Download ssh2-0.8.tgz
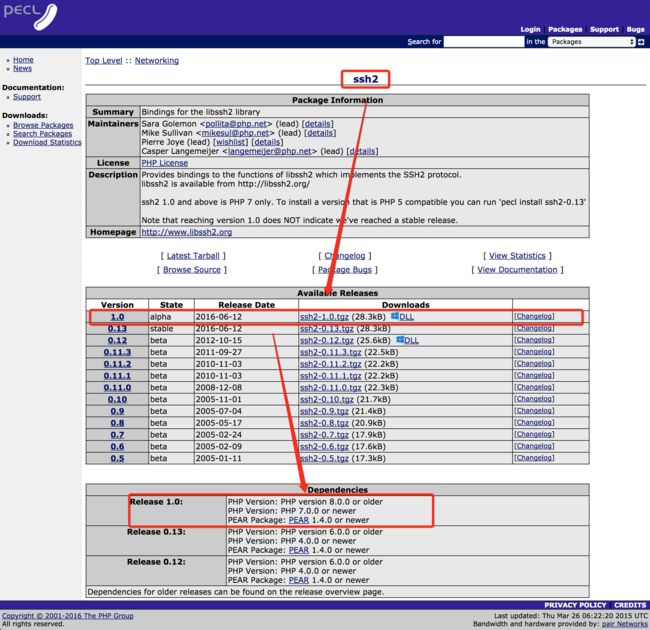The width and height of the screenshot is (650, 630). [x=324, y=423]
